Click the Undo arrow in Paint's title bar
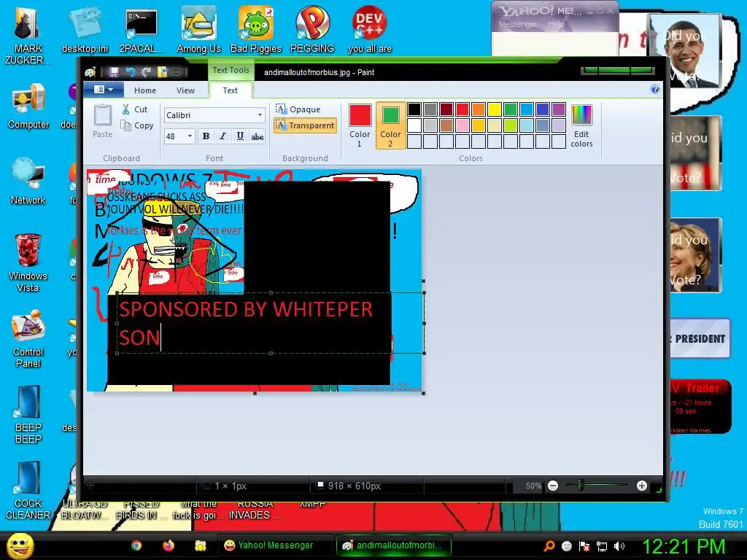Screen dimensions: 747x560 tap(131, 72)
